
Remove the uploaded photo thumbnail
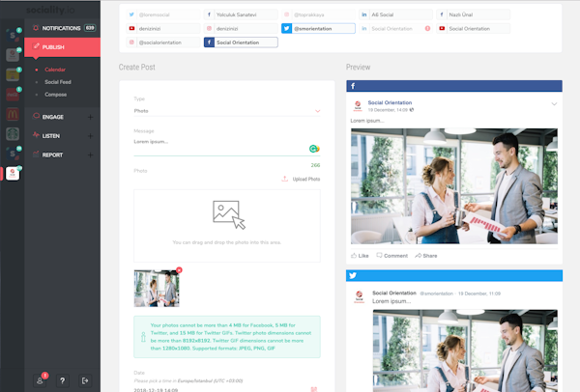[179, 270]
